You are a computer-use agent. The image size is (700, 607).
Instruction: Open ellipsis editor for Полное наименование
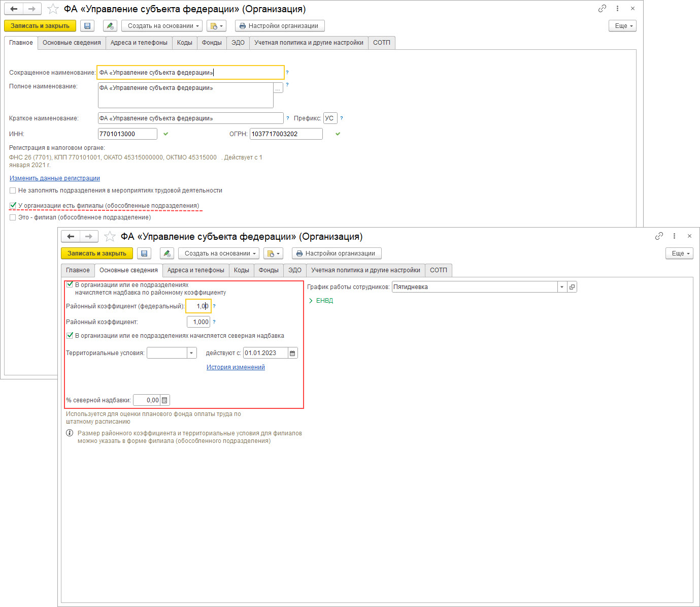coord(278,88)
